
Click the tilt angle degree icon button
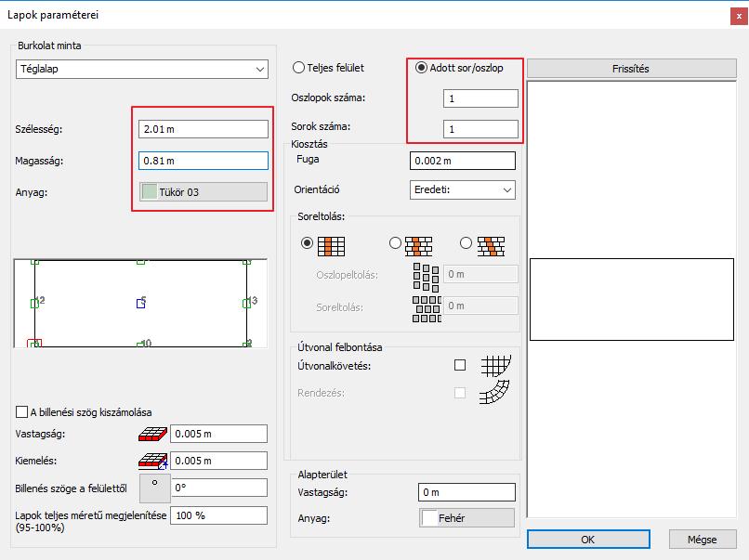coord(155,488)
